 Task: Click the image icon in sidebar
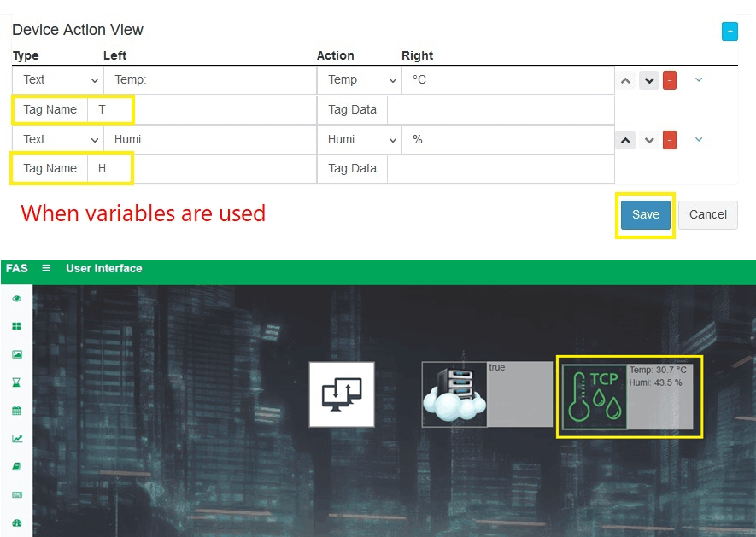click(x=17, y=354)
